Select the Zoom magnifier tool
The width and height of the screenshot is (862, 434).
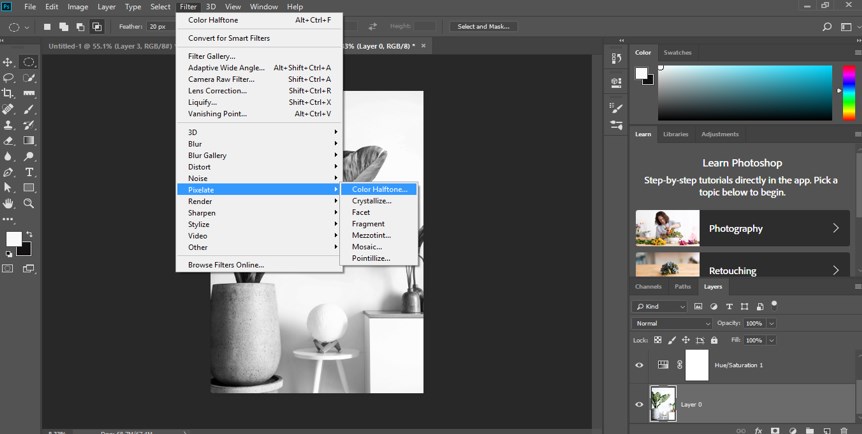pos(29,203)
